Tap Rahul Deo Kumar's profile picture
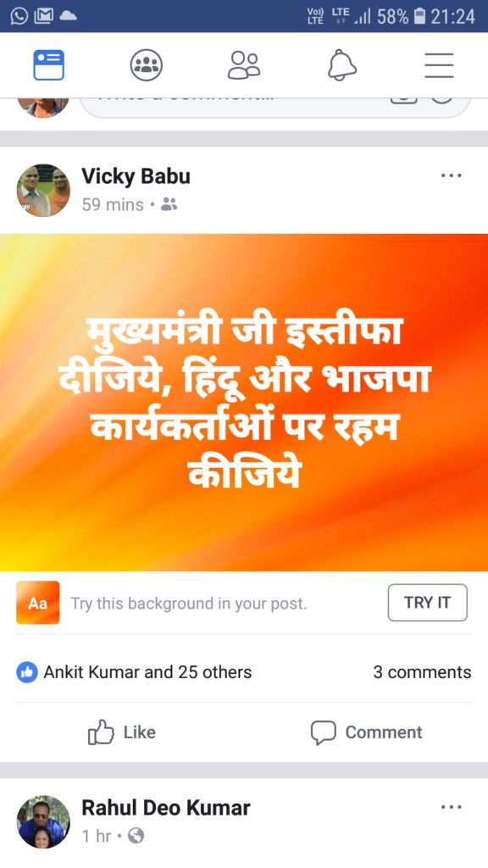Image resolution: width=488 pixels, height=868 pixels. [43, 822]
